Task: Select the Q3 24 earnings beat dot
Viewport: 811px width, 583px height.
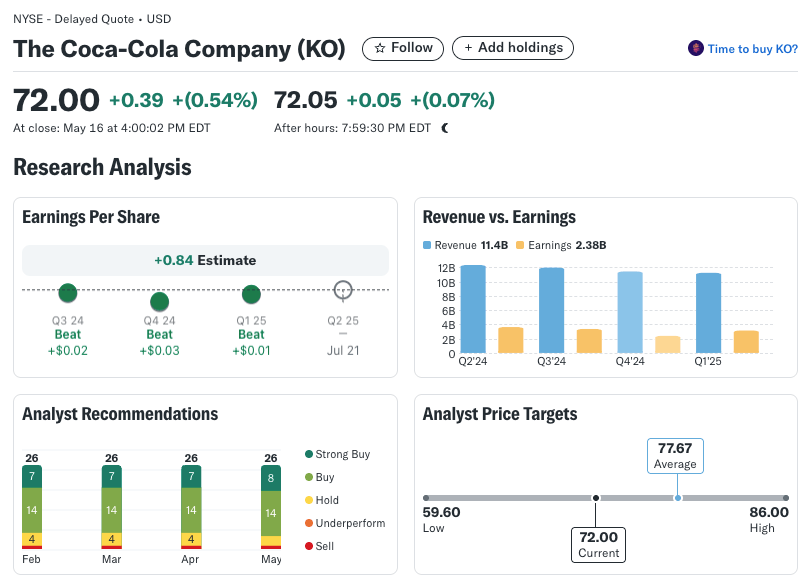Action: [68, 293]
